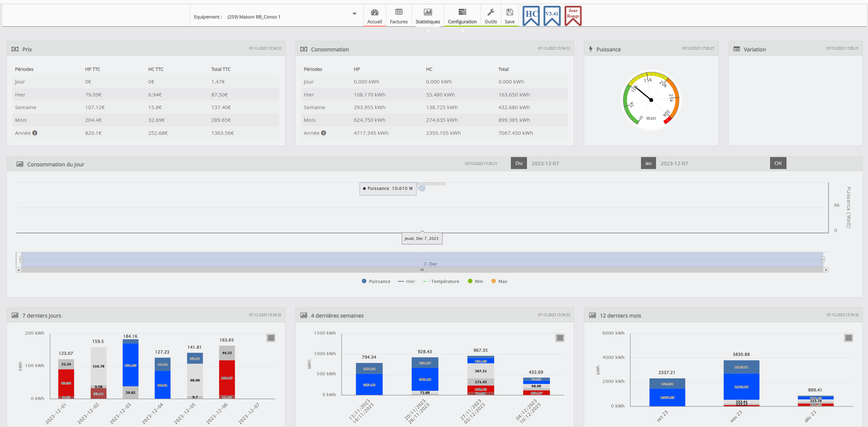
Task: Toggle the Max series in legend
Action: coord(500,281)
